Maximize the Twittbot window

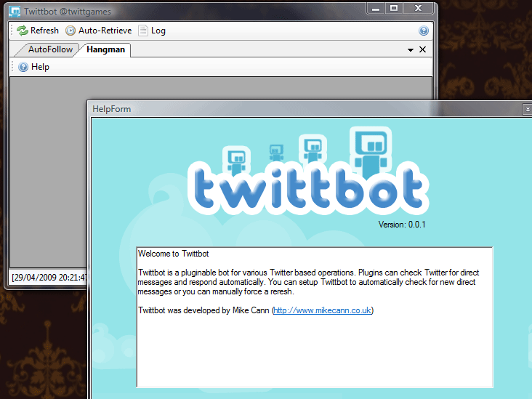point(394,8)
